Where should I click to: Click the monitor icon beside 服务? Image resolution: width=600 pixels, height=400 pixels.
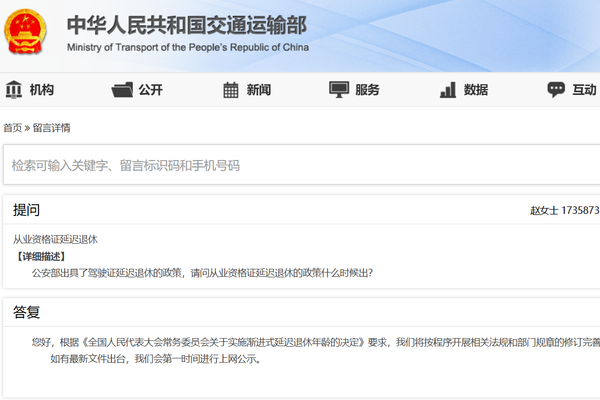pos(339,90)
